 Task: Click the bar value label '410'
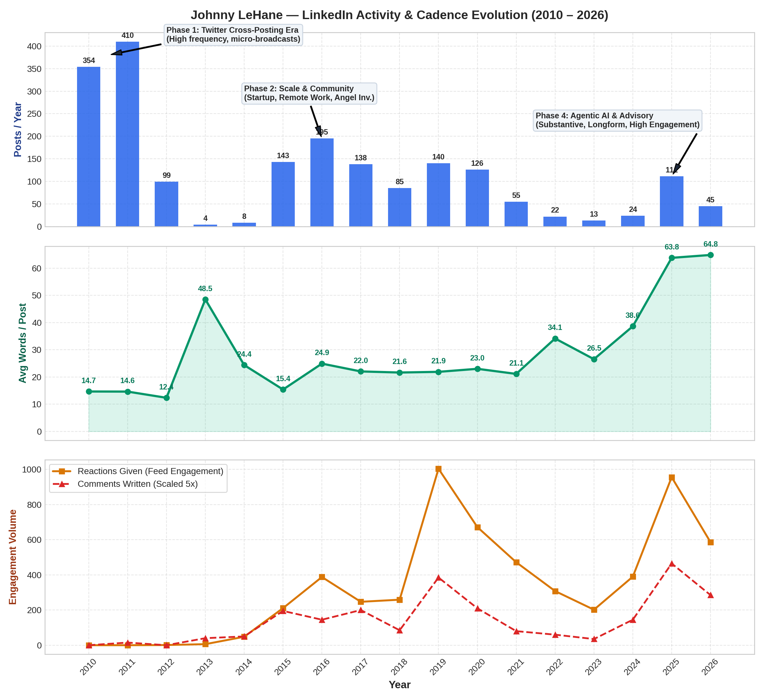point(127,36)
